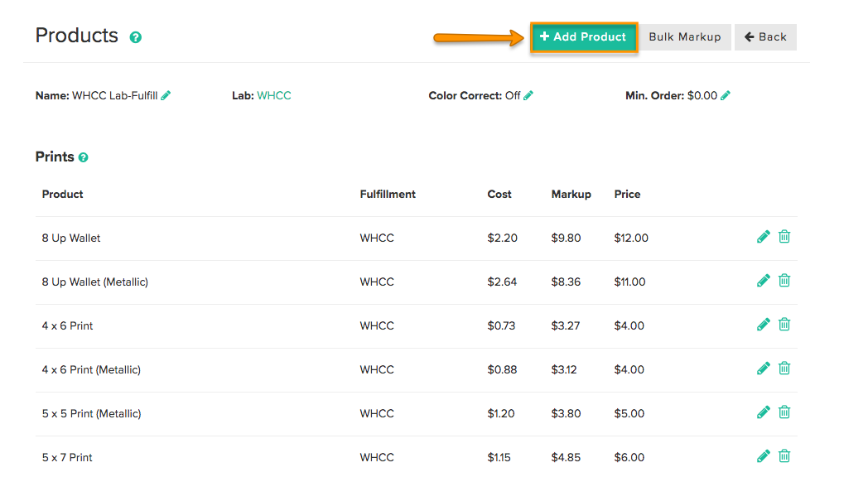
Task: Click the $0.88 cost value
Action: (x=502, y=369)
